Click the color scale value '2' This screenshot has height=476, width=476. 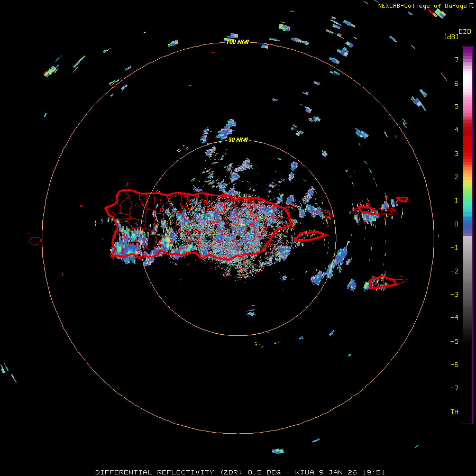point(456,177)
